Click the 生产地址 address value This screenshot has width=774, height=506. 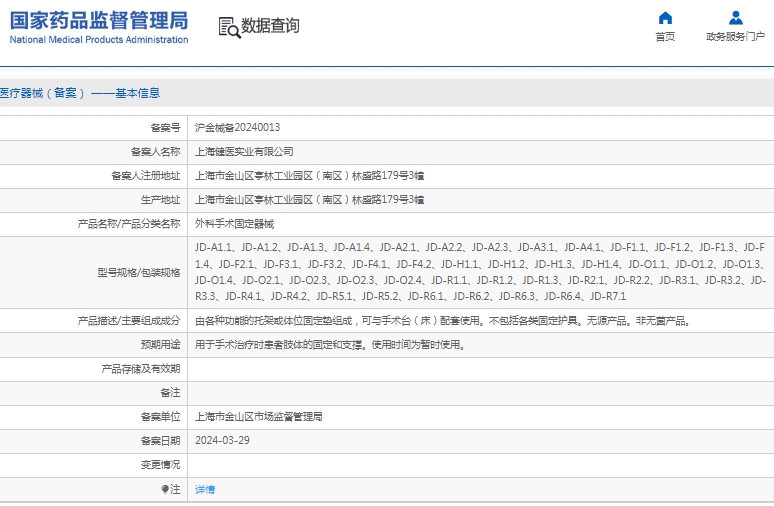click(x=310, y=200)
